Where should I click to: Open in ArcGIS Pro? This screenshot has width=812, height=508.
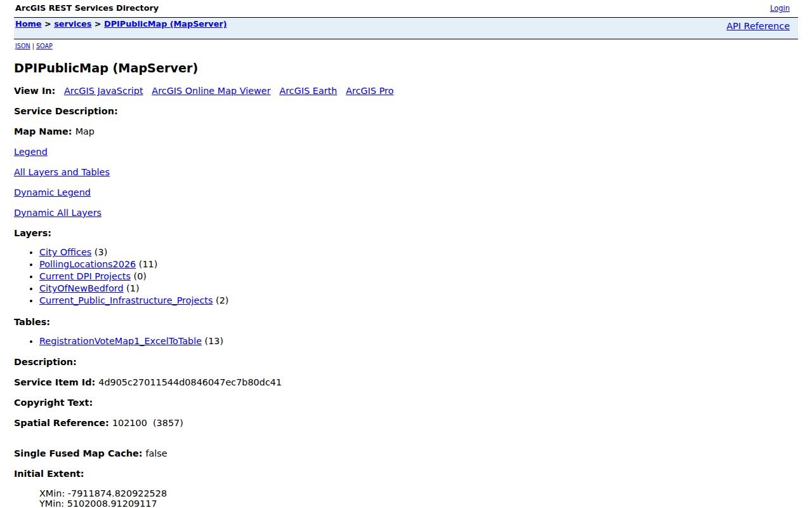(x=370, y=91)
